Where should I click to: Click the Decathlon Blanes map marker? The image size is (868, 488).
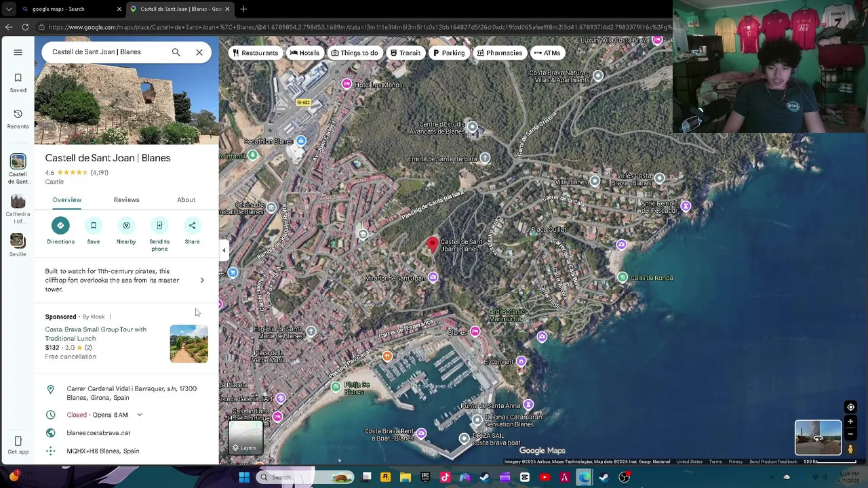coord(300,141)
